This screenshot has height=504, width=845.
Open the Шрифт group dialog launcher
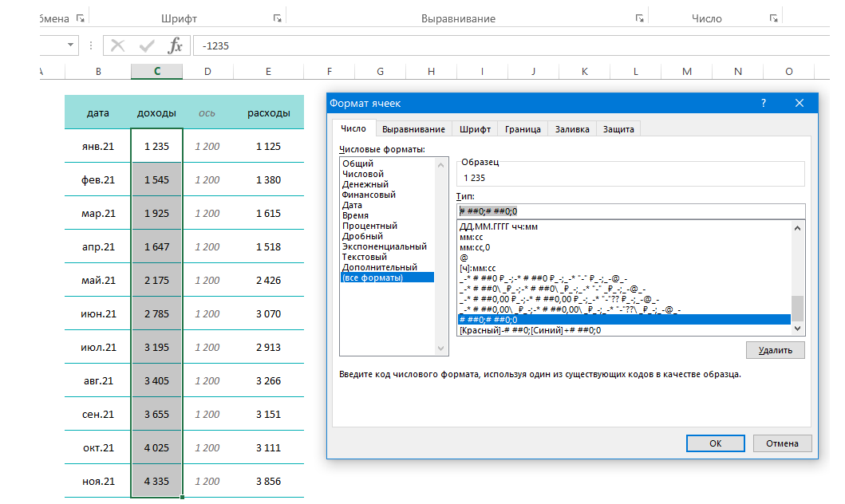pos(277,18)
